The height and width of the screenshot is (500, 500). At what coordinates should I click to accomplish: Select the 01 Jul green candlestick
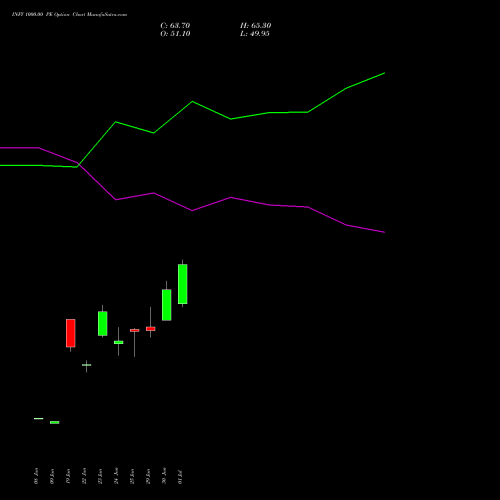coord(183,284)
